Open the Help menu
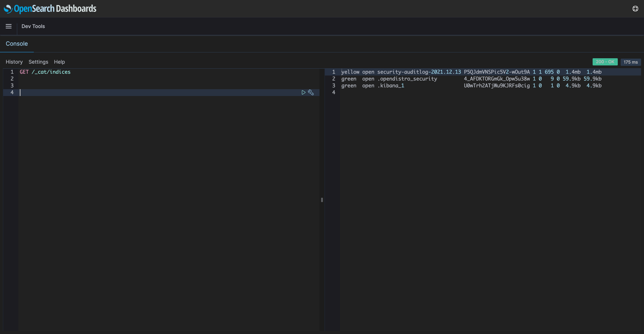 pyautogui.click(x=59, y=62)
